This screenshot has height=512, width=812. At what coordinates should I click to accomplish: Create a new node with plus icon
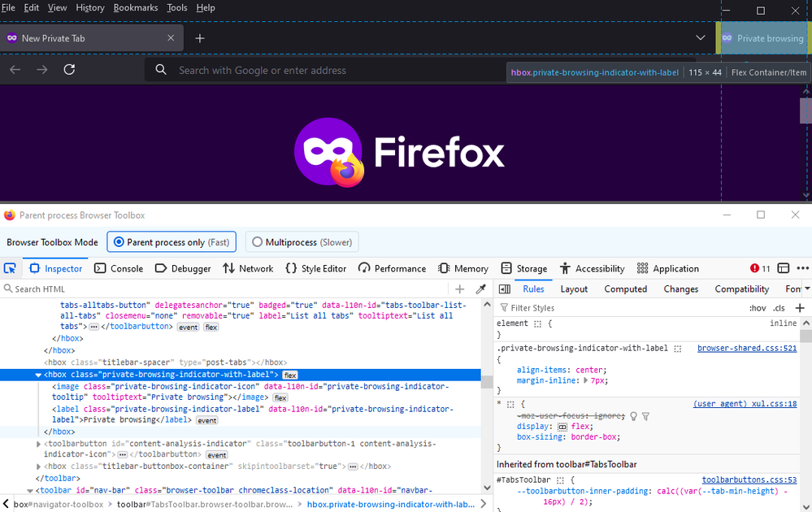(459, 289)
